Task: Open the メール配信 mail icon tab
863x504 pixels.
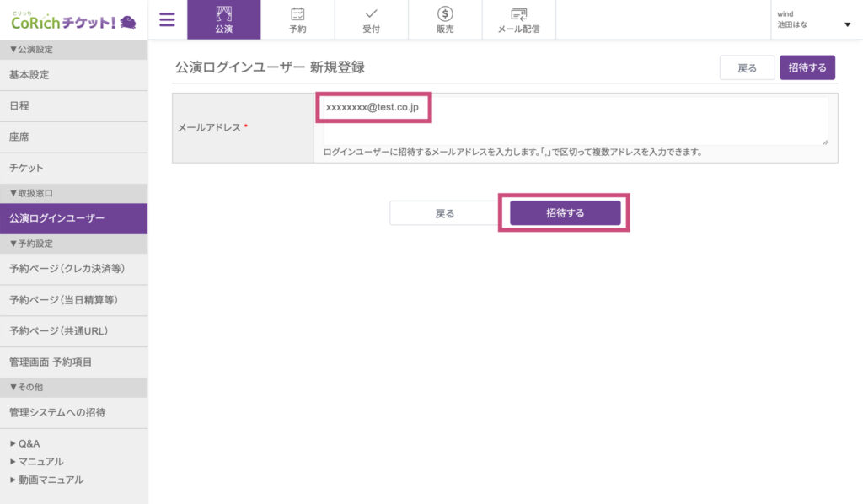Action: [x=519, y=19]
